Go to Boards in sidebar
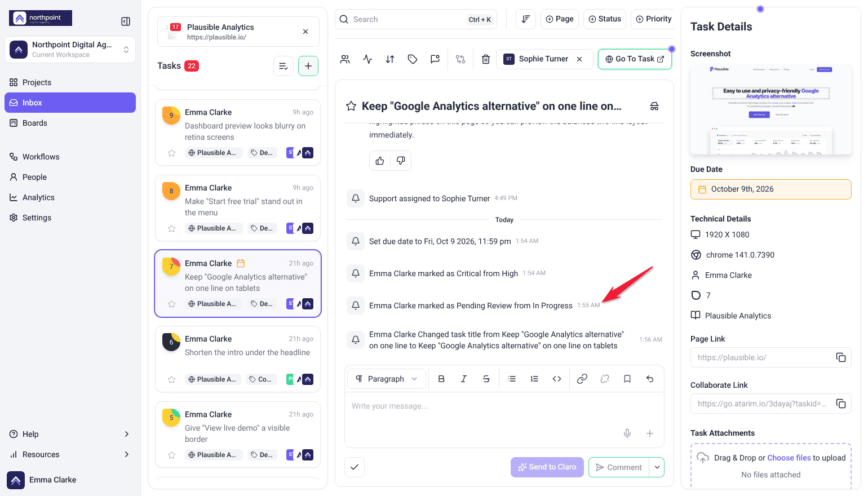Screen dimensions: 868x496 click(x=70, y=123)
